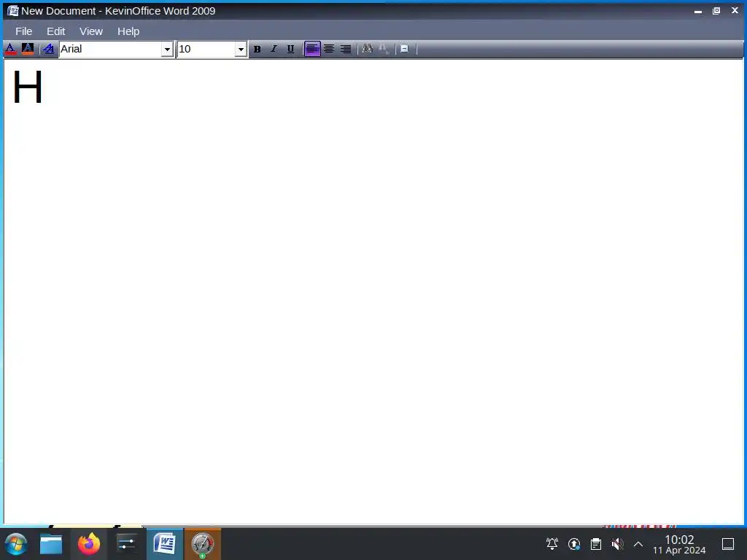
Task: Click the KevinOffice Word title bar icon
Action: [12, 10]
